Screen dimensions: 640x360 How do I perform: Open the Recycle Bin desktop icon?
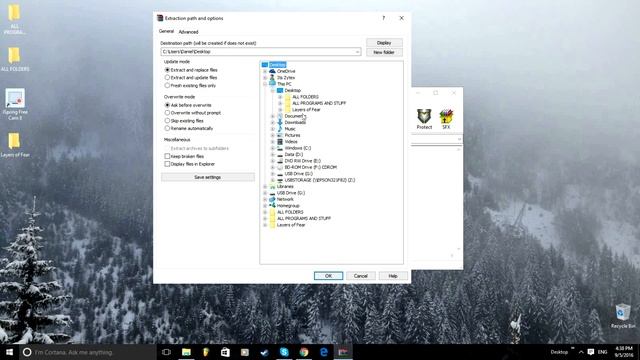pos(623,316)
